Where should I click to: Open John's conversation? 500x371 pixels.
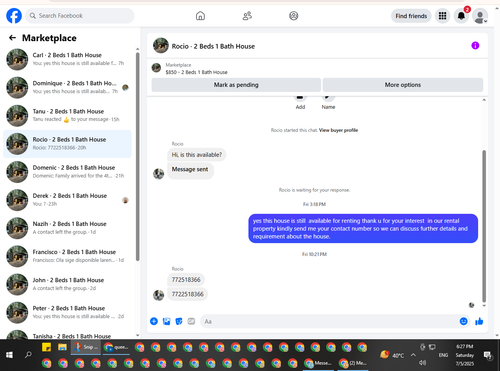pyautogui.click(x=67, y=284)
